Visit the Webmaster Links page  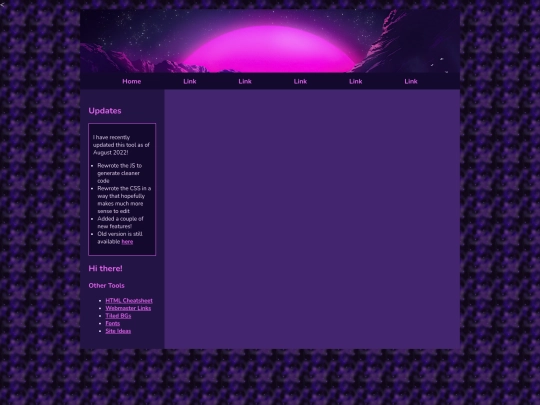pyautogui.click(x=128, y=308)
